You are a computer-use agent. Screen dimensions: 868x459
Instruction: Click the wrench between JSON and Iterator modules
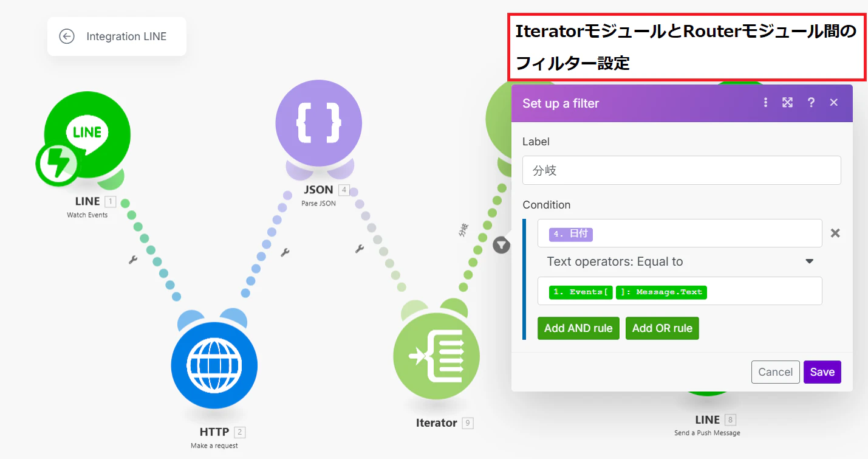pos(359,249)
